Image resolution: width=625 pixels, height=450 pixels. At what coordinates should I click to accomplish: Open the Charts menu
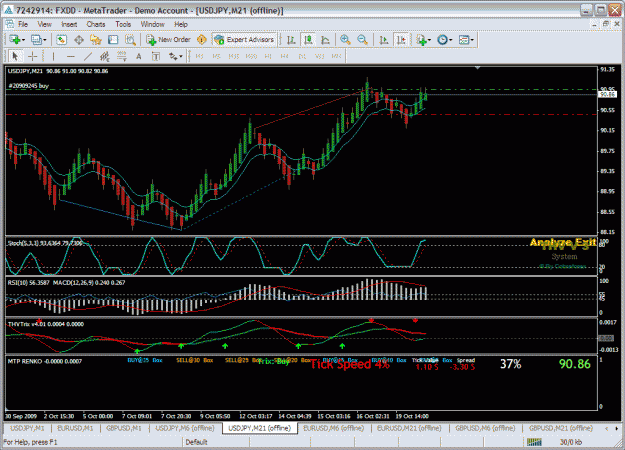tap(96, 24)
